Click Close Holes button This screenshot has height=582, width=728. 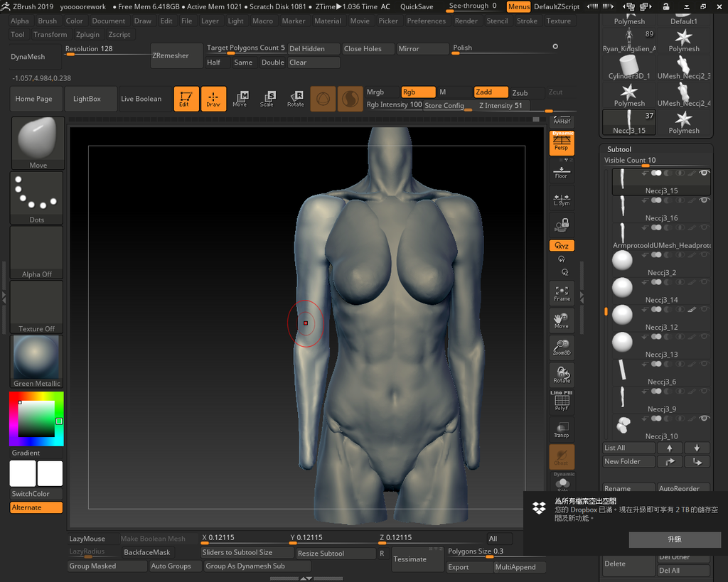coord(368,49)
